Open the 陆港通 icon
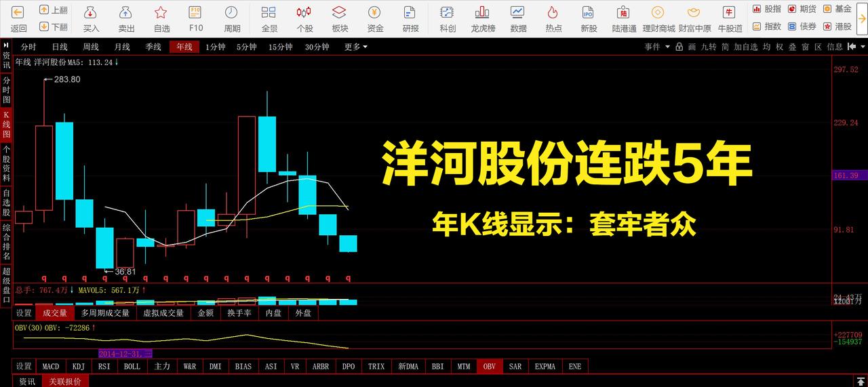The height and width of the screenshot is (387, 868). pos(624,12)
